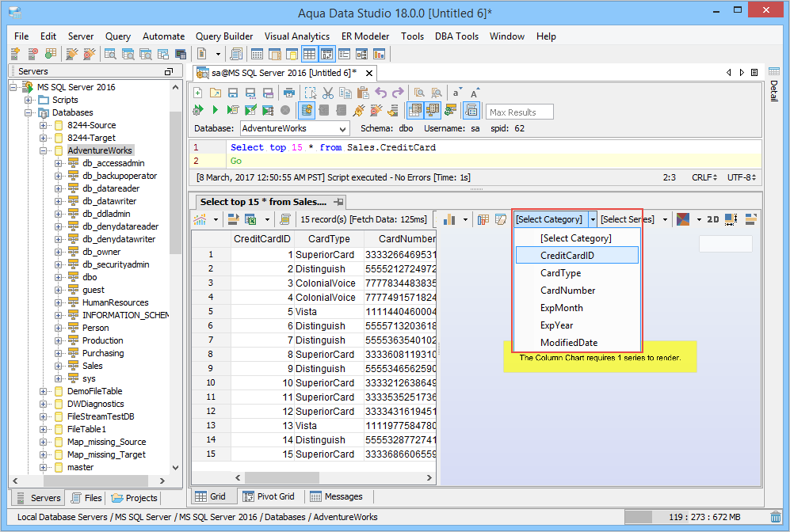This screenshot has width=790, height=532.
Task: Toggle the highlighted Pivot layout icon in main toolbar
Action: click(x=326, y=54)
